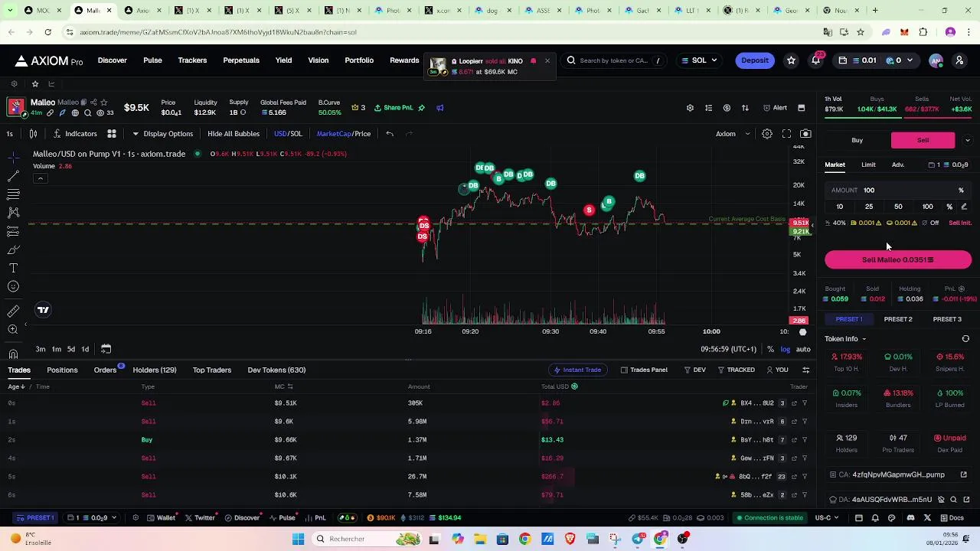This screenshot has width=980, height=551.
Task: Click the Share PnL button
Action: click(x=394, y=108)
